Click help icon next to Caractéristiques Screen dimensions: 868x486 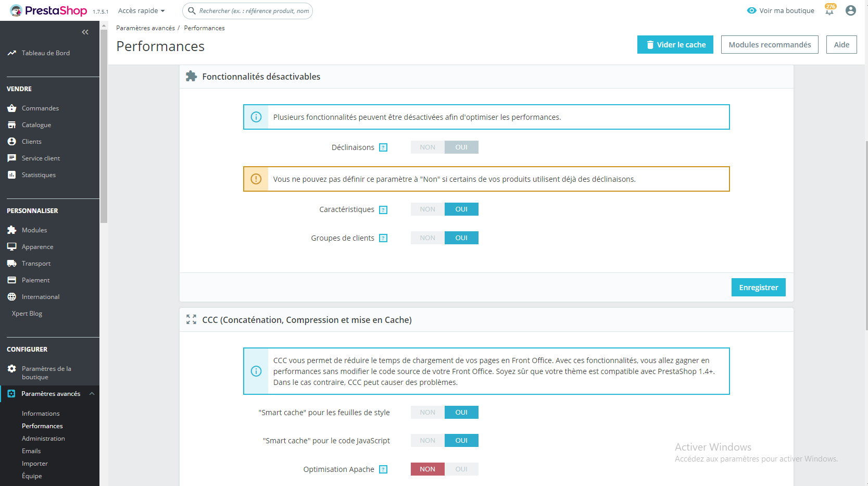coord(383,210)
